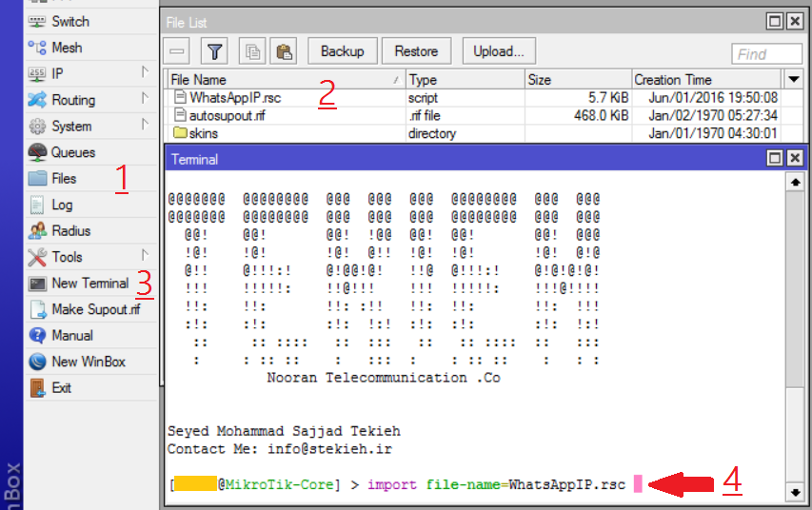
Task: Open the Queues menu item
Action: tap(90, 152)
